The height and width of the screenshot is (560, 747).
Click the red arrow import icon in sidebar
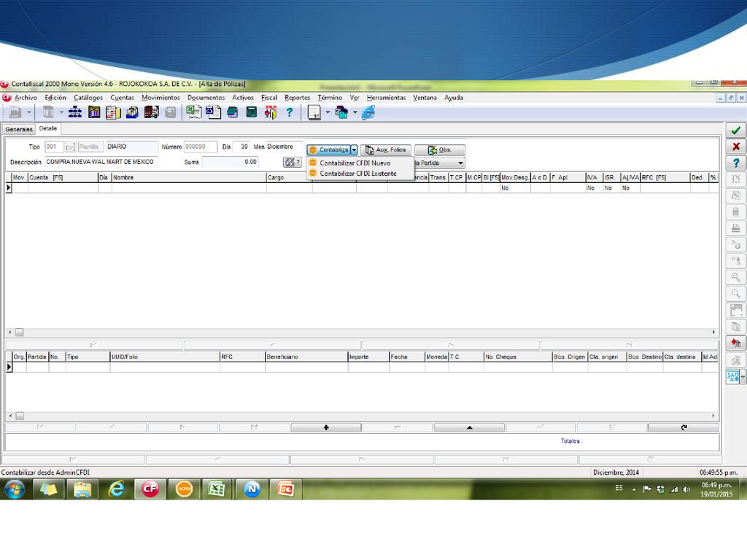pyautogui.click(x=735, y=343)
